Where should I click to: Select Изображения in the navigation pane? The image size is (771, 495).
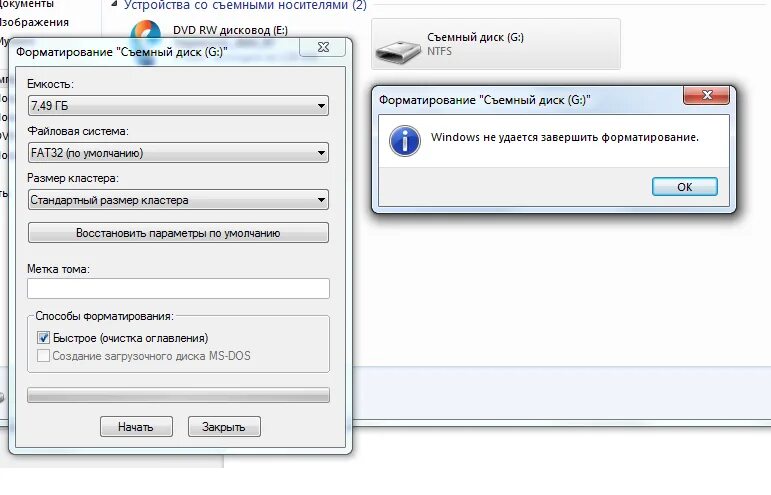[x=34, y=23]
